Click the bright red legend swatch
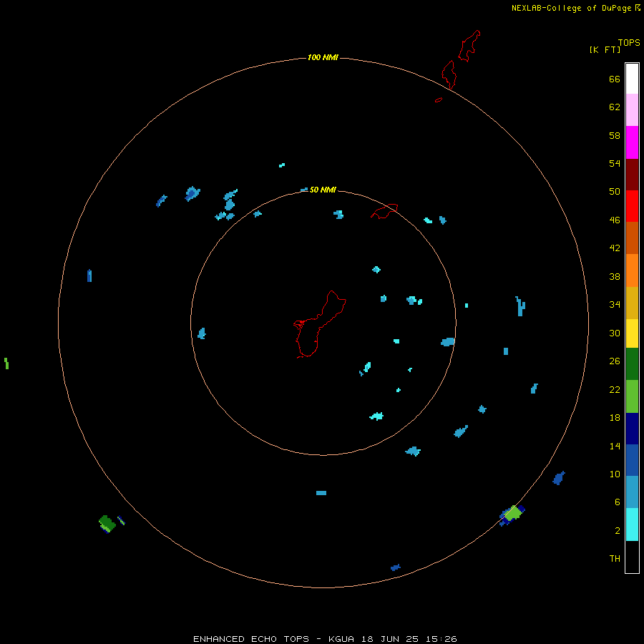Screen dimensions: 644x644 coord(632,206)
